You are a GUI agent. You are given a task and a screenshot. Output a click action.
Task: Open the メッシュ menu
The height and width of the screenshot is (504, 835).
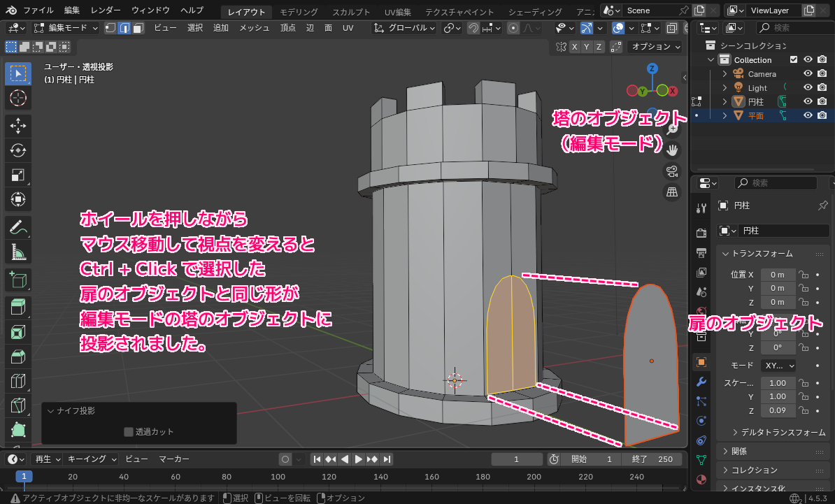(254, 28)
